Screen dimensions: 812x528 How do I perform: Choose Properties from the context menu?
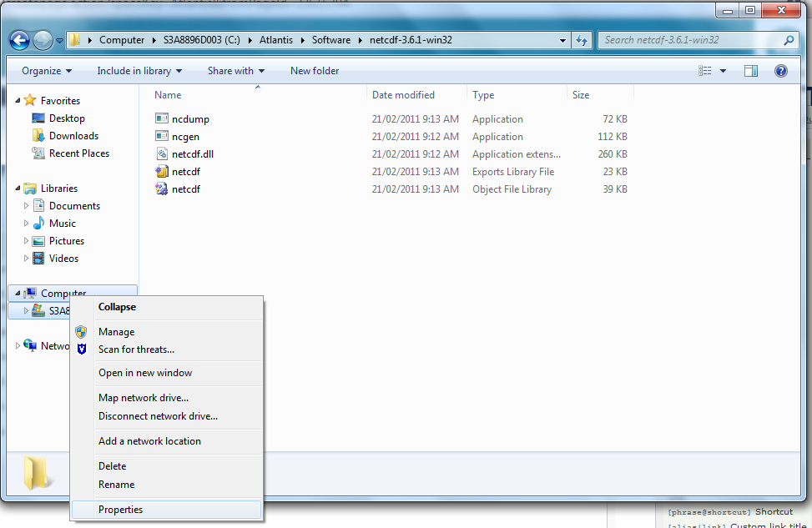pos(120,510)
